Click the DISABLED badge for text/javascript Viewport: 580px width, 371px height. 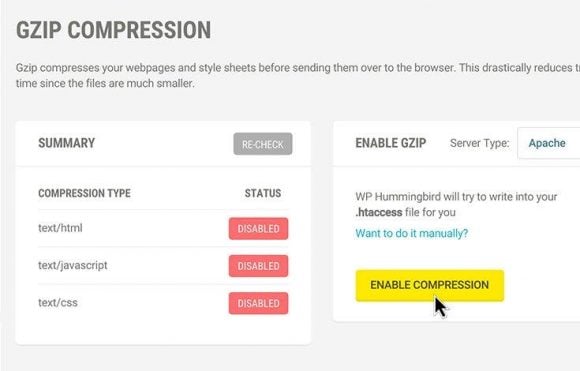pyautogui.click(x=259, y=266)
